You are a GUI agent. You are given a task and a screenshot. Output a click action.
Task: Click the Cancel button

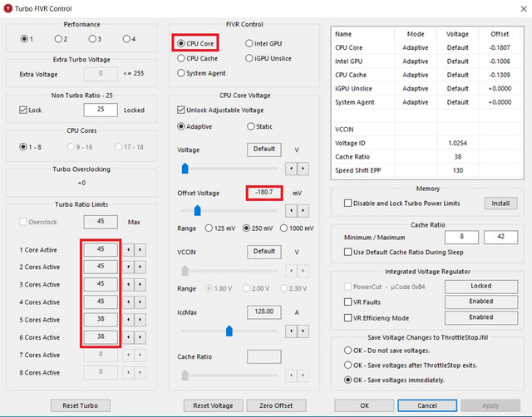(427, 405)
